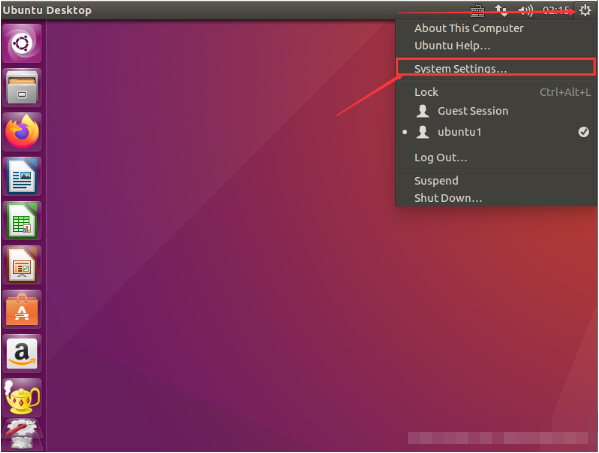Open Ubuntu Software store icon
Viewport: 599px width, 453px height.
pos(22,309)
